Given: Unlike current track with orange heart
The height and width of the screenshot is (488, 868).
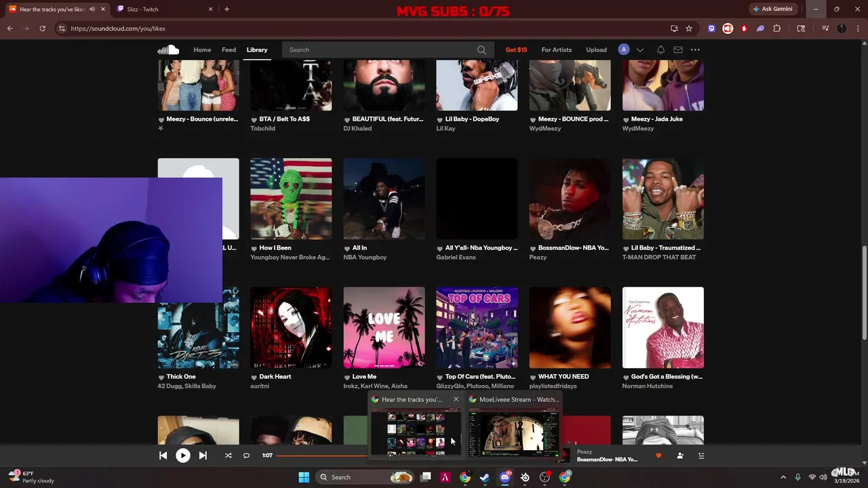Looking at the screenshot, I should pyautogui.click(x=658, y=455).
